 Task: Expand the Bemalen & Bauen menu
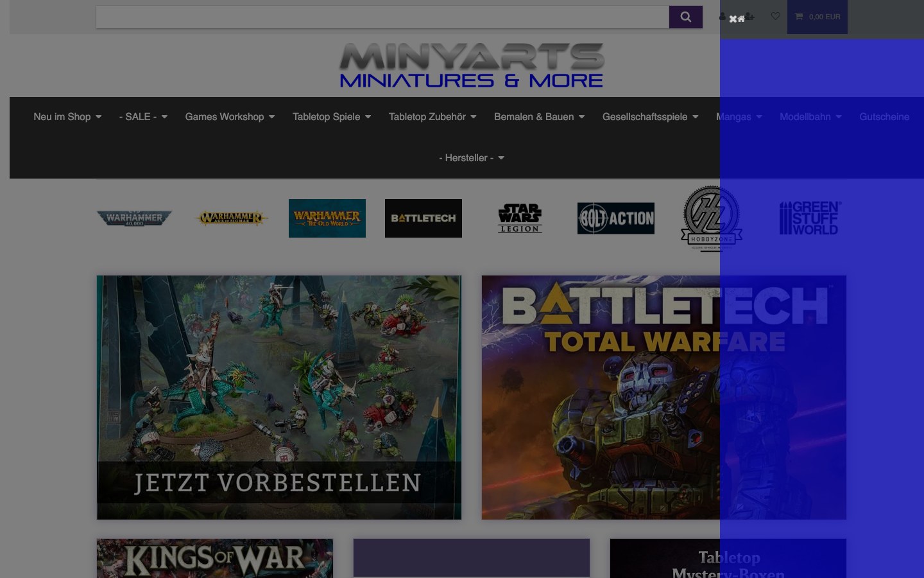pos(539,117)
